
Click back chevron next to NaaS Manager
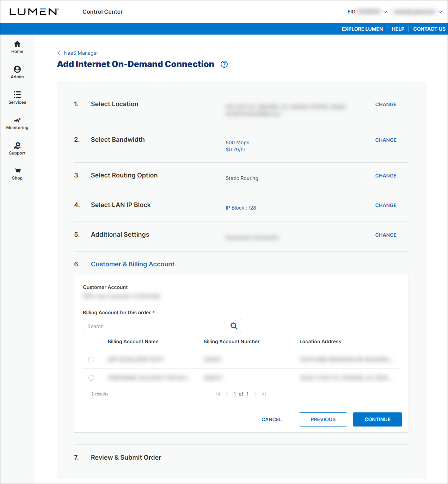[59, 53]
